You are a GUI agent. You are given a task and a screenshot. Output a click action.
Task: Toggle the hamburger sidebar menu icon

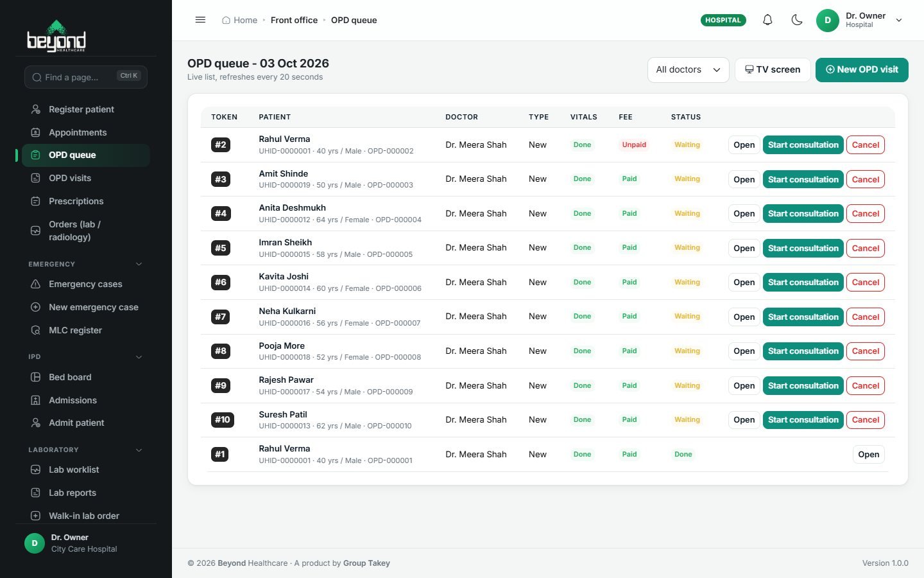(200, 20)
